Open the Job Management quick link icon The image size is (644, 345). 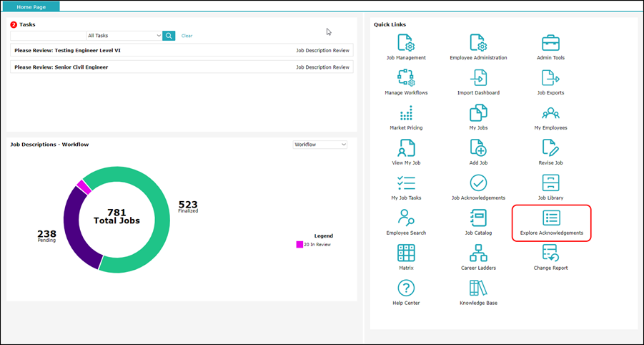point(406,43)
